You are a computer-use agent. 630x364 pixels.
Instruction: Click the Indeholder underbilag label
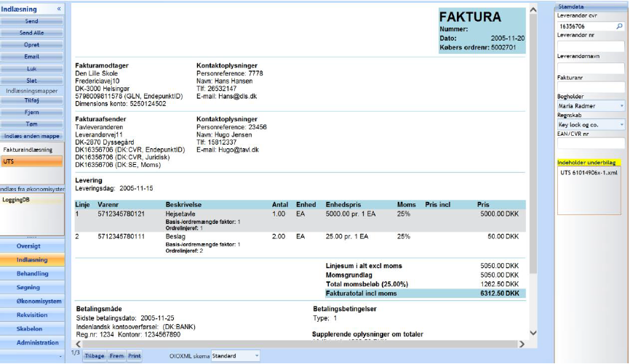pos(589,163)
